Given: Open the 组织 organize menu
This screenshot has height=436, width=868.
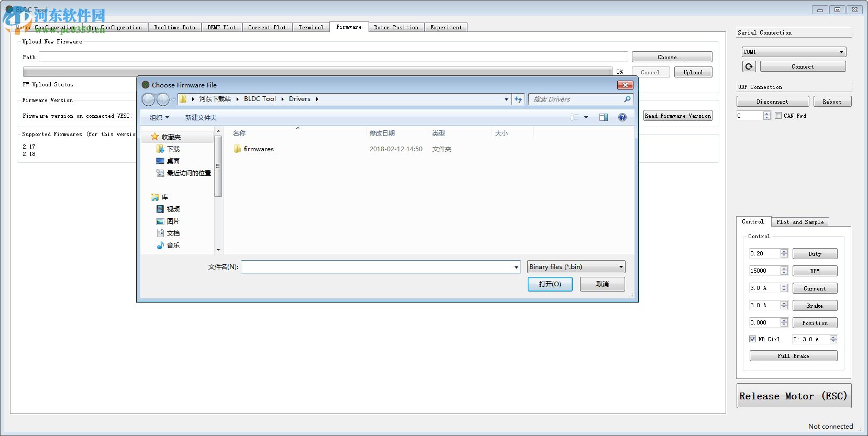Looking at the screenshot, I should [159, 117].
